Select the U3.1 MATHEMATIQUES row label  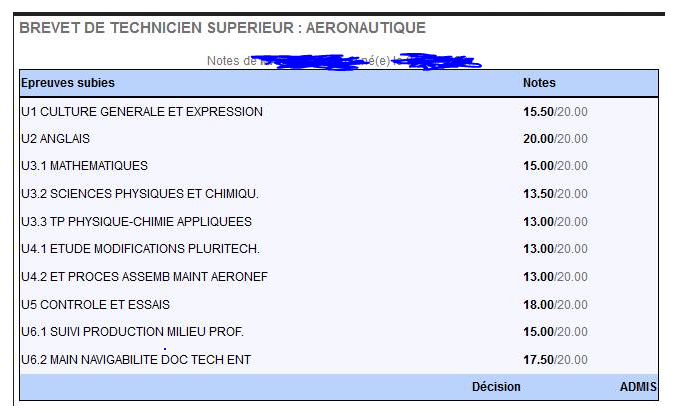84,166
